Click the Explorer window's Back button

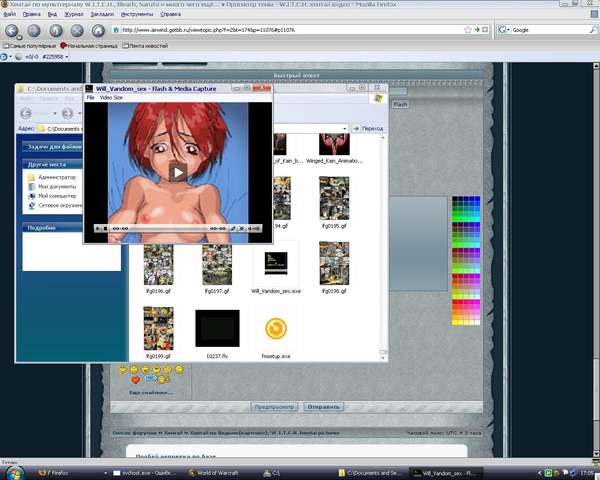tap(26, 113)
